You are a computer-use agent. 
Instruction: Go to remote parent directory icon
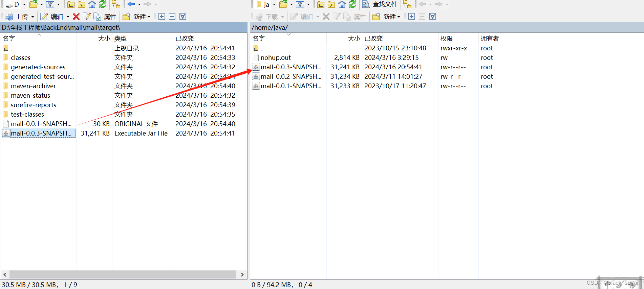point(321,4)
